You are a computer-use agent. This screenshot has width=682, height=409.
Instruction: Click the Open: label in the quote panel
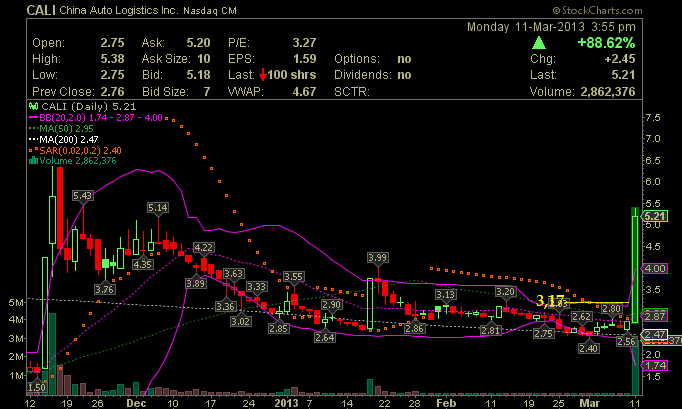click(48, 43)
